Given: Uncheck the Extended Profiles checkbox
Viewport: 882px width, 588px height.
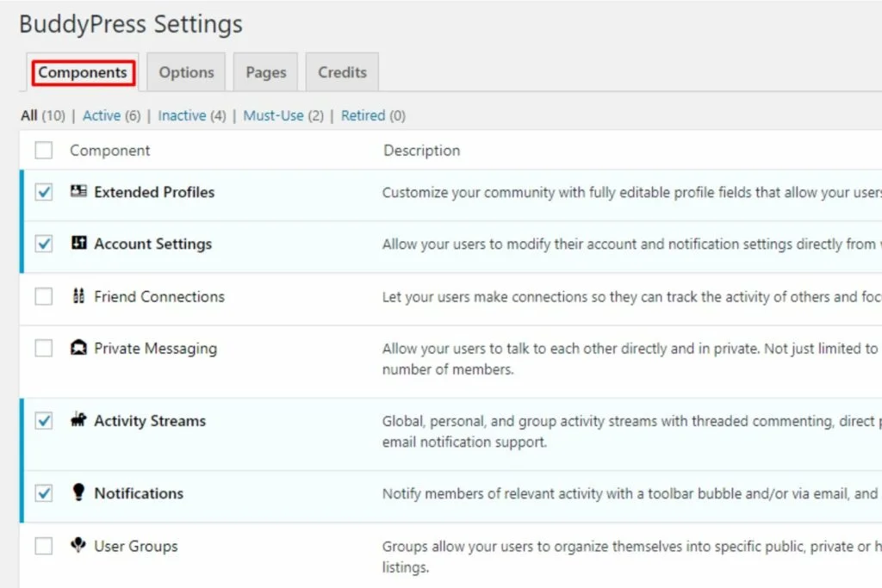Looking at the screenshot, I should tap(44, 193).
